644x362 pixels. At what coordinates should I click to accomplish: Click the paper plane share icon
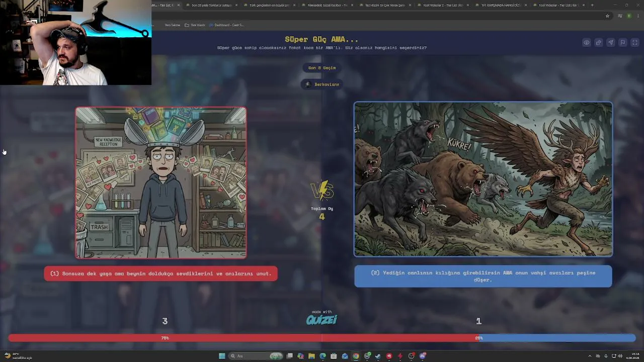pos(611,43)
